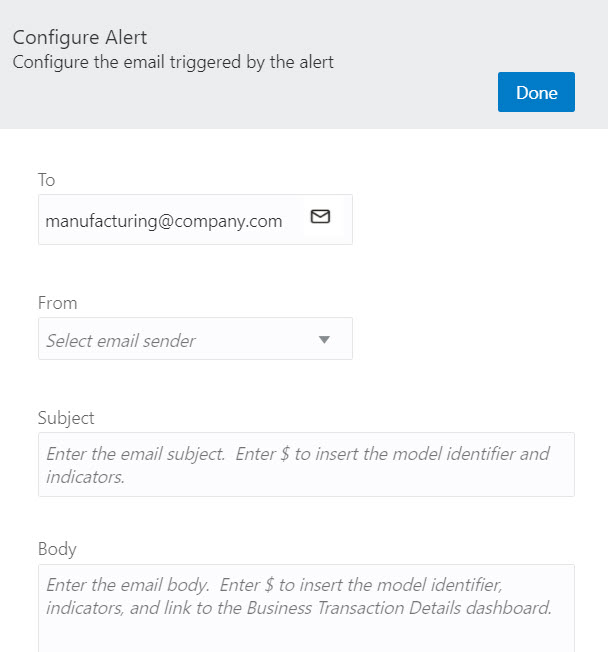The image size is (608, 652).
Task: Open recipient picker via the mail icon
Action: (x=320, y=217)
